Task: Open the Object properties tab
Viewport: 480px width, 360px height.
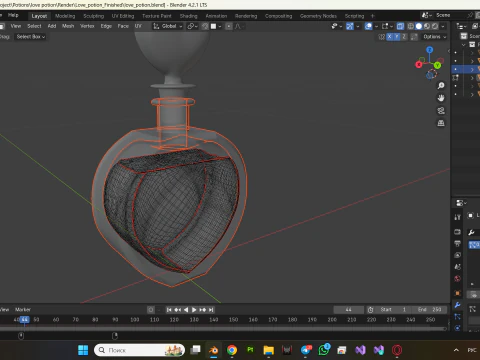Action: (x=457, y=293)
